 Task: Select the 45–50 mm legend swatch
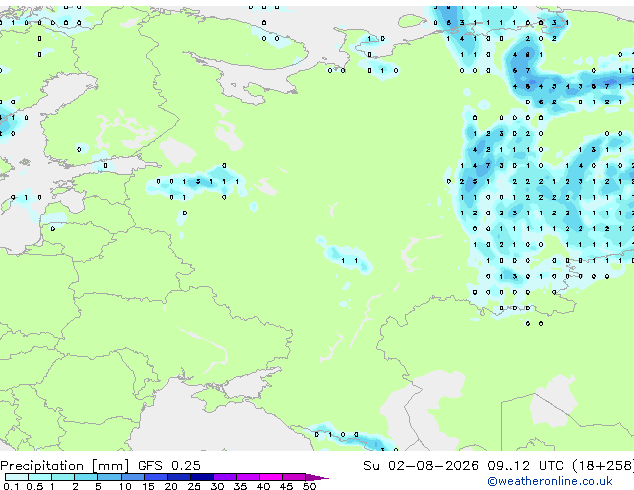[x=294, y=477]
